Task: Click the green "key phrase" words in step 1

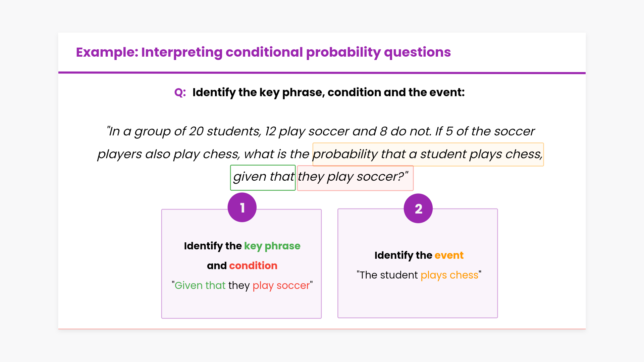Action: point(272,246)
